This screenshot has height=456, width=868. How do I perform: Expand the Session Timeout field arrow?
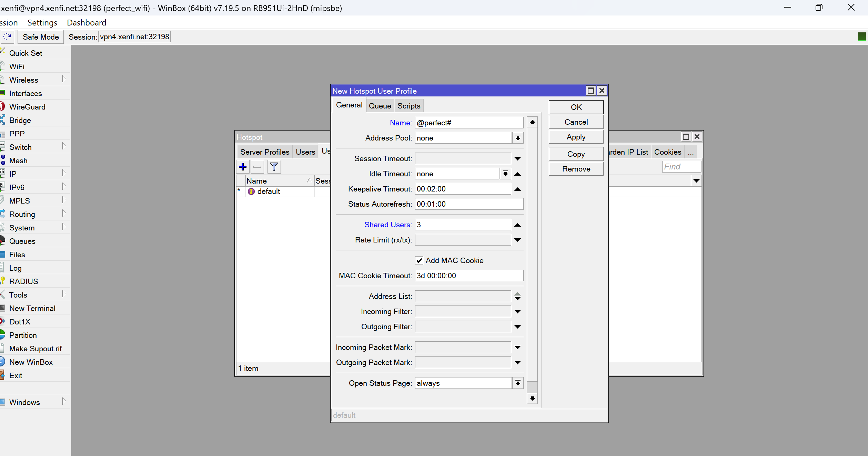pos(517,159)
